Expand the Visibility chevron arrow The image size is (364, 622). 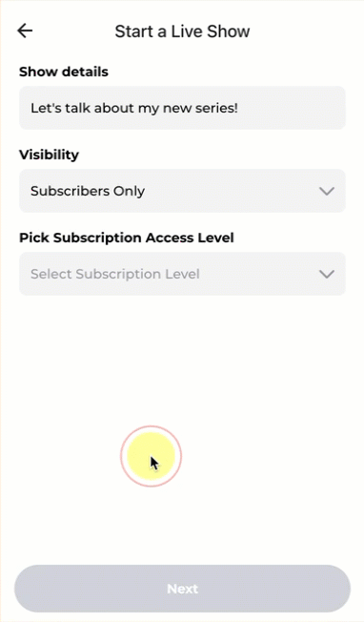tap(327, 191)
